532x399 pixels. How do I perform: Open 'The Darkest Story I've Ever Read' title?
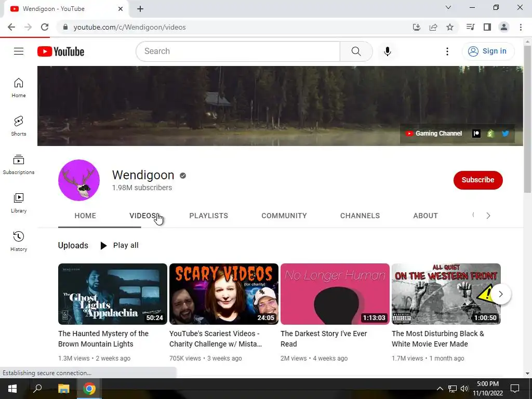tap(324, 339)
